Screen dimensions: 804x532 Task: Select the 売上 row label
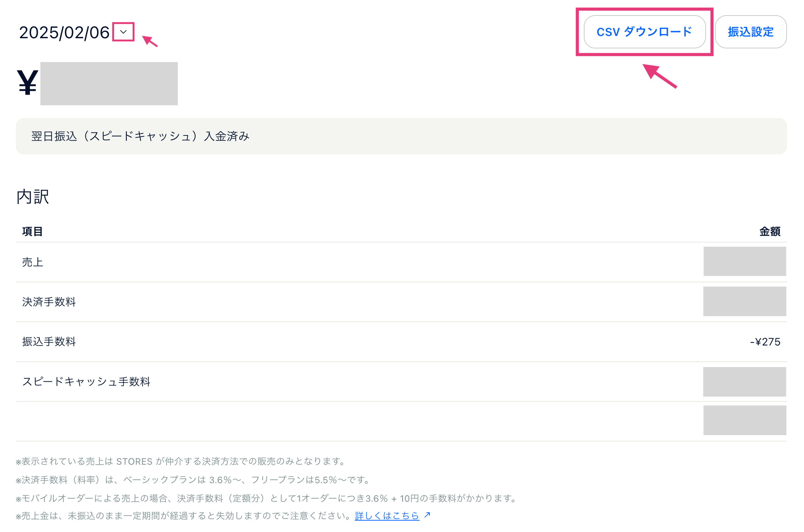click(33, 262)
